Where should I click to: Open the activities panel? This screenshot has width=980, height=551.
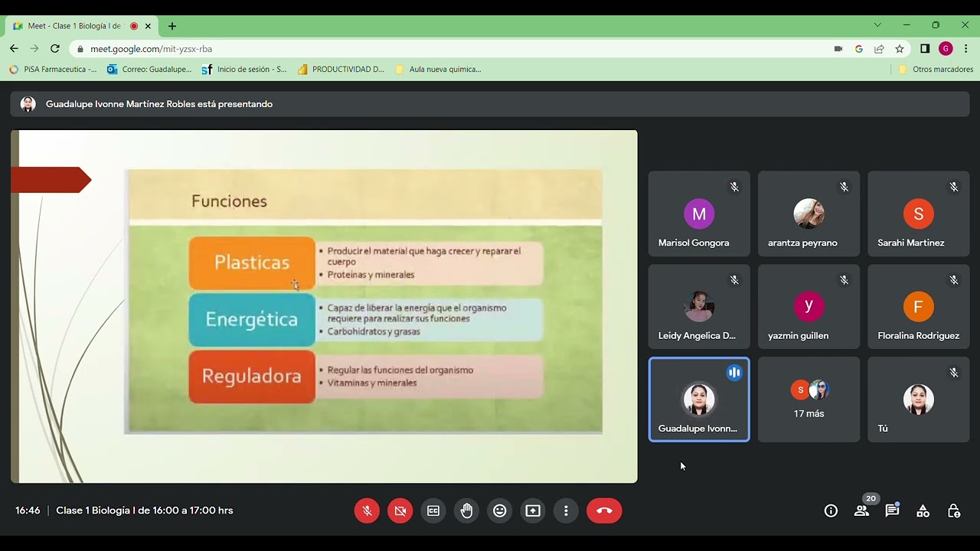[x=923, y=510]
